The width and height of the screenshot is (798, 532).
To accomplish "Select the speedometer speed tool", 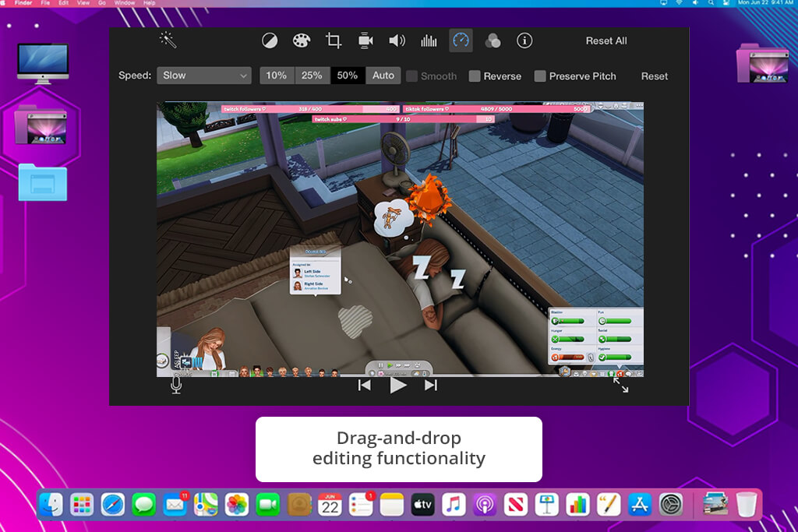I will pyautogui.click(x=461, y=41).
